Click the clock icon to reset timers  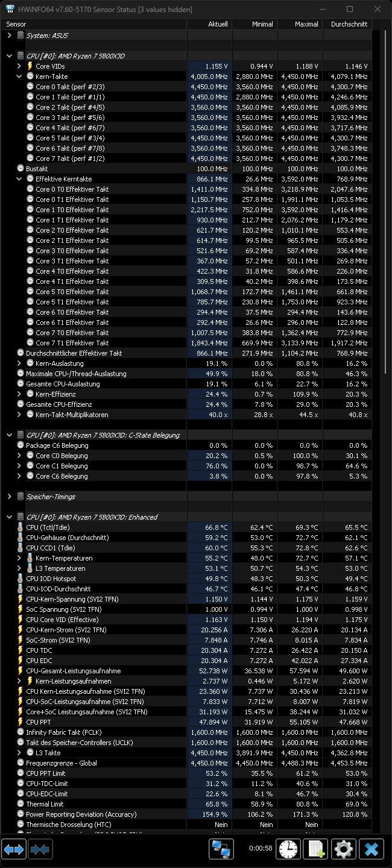tap(288, 849)
